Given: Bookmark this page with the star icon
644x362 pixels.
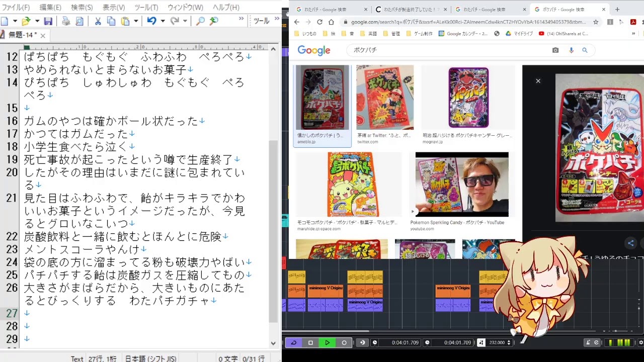Looking at the screenshot, I should (x=596, y=22).
